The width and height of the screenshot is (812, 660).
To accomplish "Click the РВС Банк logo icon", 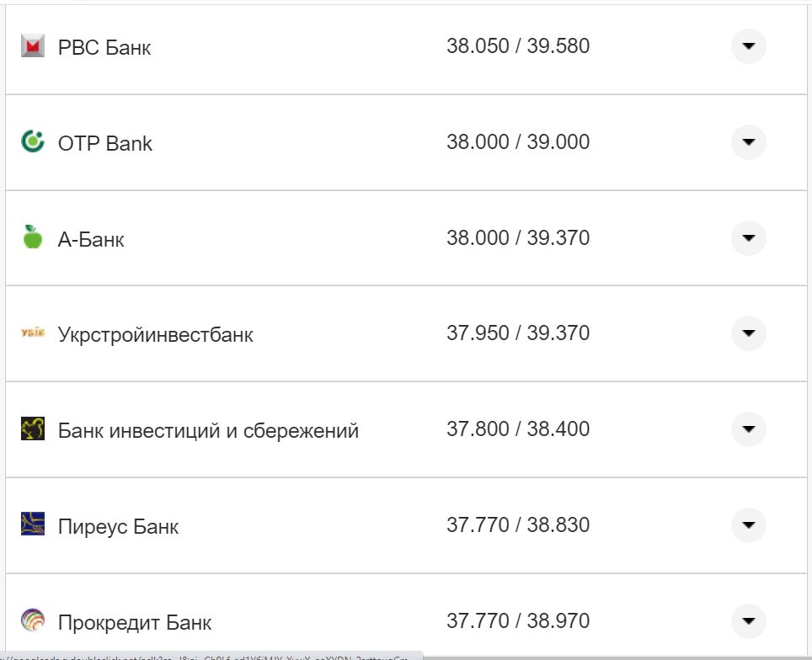I will click(x=32, y=46).
